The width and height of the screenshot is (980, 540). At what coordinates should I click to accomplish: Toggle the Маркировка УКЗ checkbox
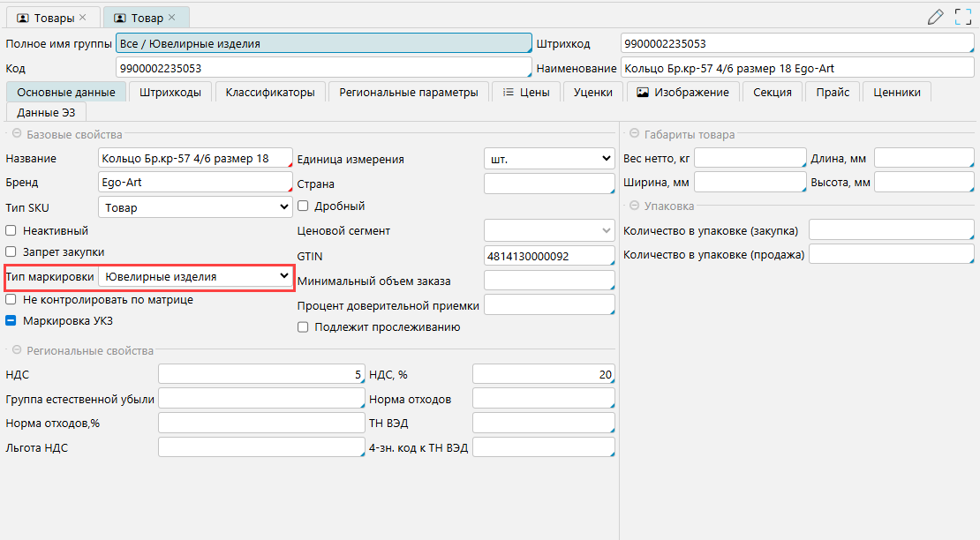[x=11, y=321]
